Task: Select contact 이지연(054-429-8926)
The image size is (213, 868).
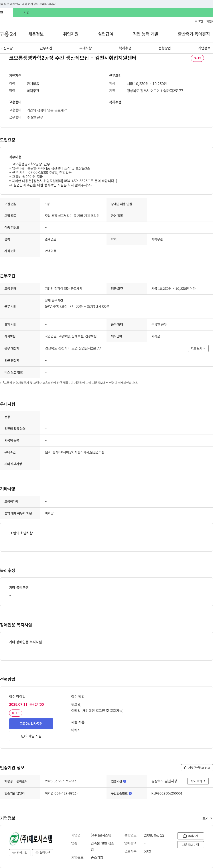Action: 61,793
